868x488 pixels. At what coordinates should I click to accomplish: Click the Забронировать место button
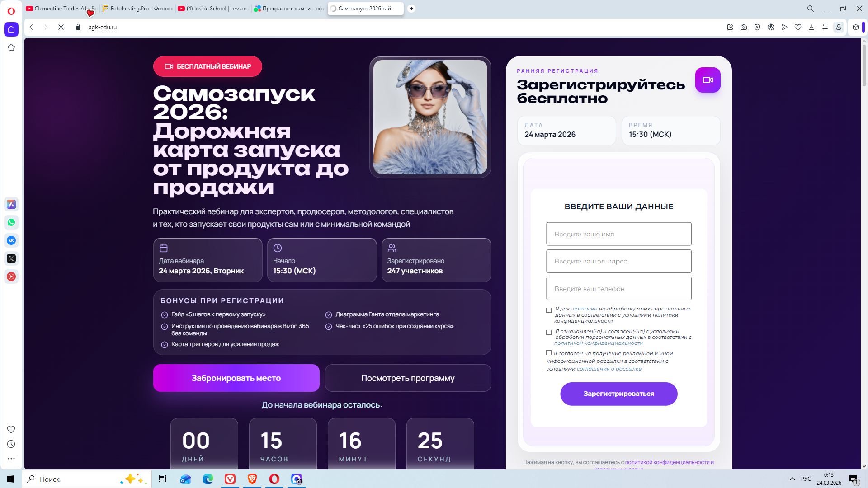236,378
